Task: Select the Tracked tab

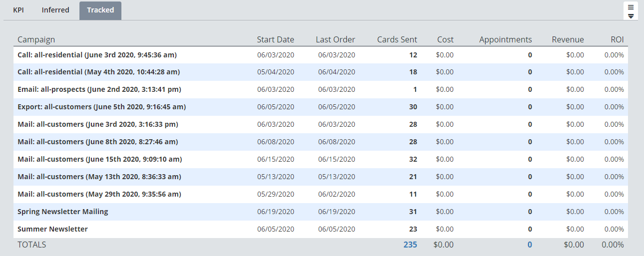Action: pos(100,10)
